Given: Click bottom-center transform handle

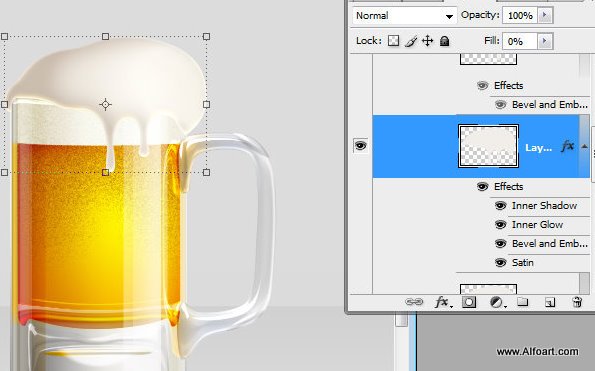Looking at the screenshot, I should click(105, 173).
